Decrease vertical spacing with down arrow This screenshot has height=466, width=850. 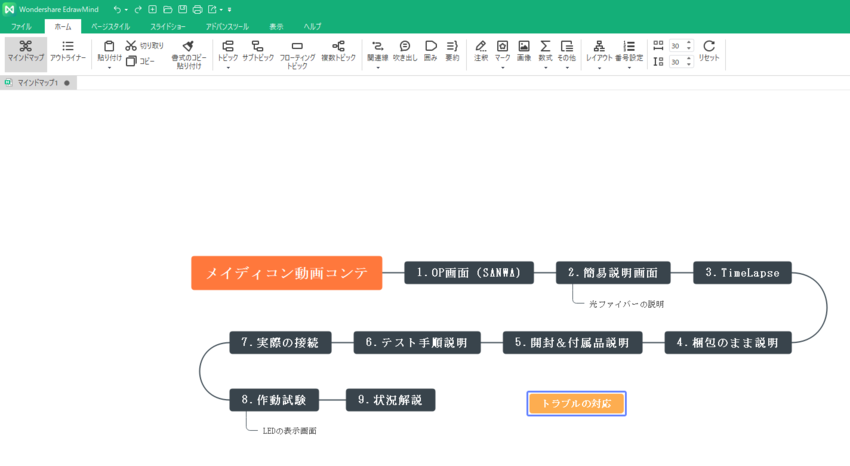pyautogui.click(x=689, y=65)
